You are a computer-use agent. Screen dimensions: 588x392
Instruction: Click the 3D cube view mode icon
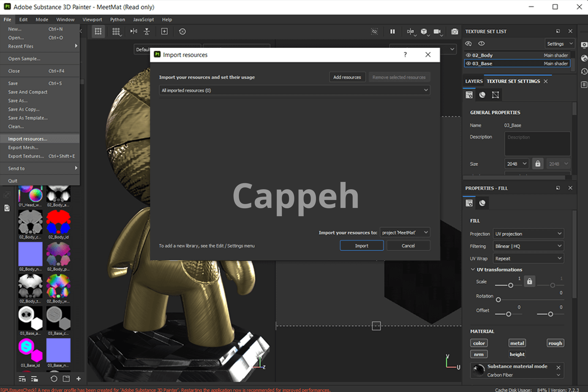424,32
